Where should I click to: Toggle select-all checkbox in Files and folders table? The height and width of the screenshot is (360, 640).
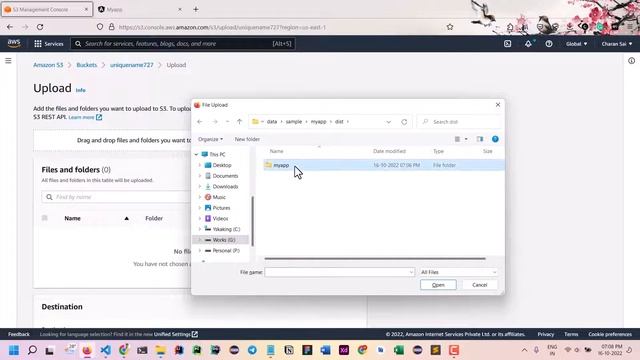(x=44, y=218)
